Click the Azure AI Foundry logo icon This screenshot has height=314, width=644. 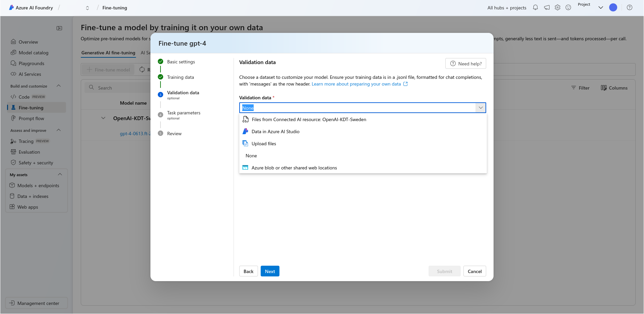[11, 7]
